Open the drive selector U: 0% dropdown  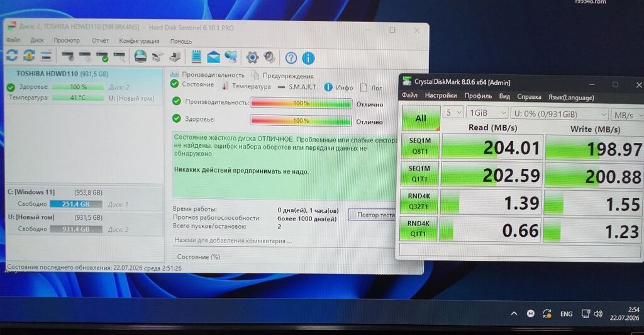point(559,114)
